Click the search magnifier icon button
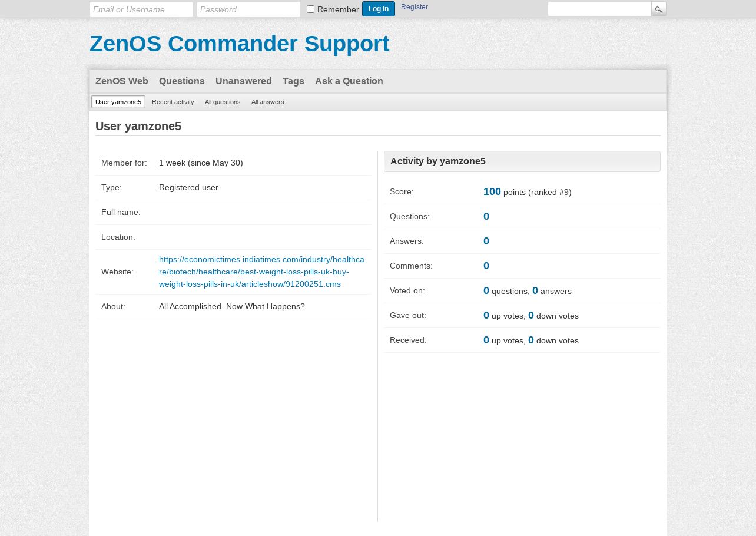756x536 pixels. coord(659,9)
